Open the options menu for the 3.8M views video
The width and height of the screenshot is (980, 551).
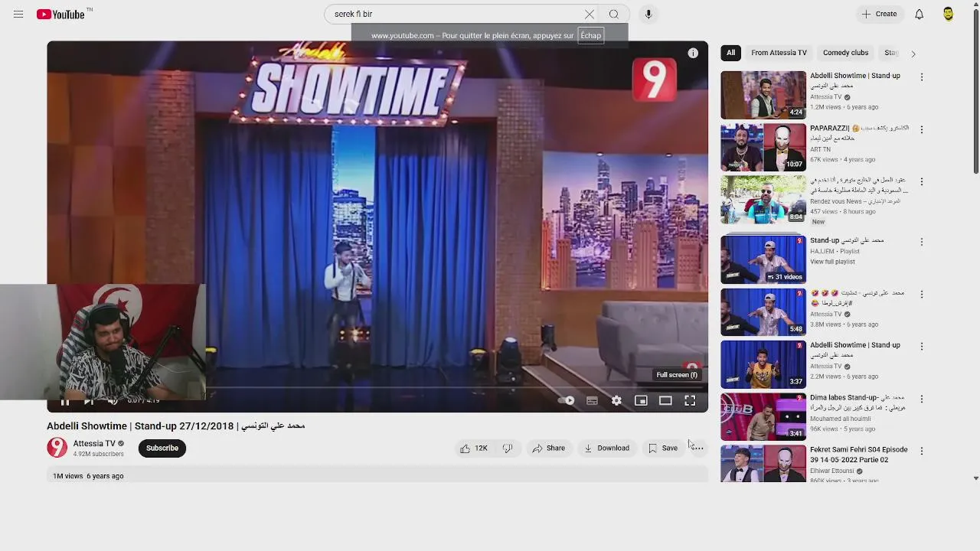tap(922, 295)
